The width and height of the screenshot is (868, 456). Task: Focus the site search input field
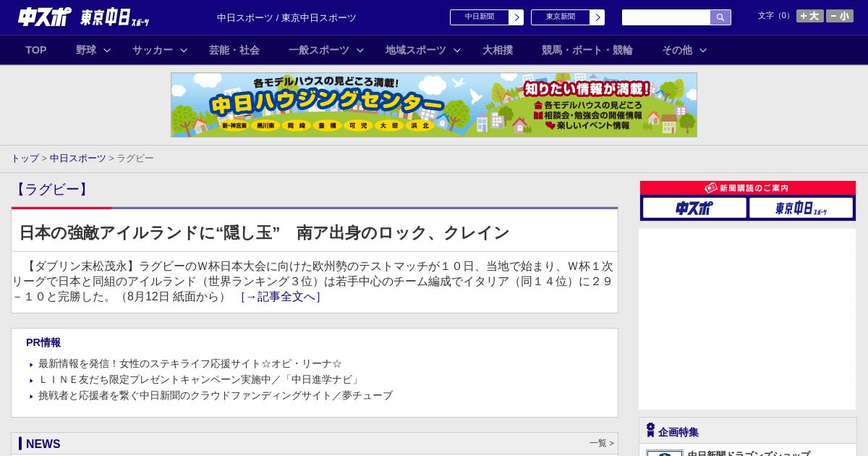click(x=666, y=17)
